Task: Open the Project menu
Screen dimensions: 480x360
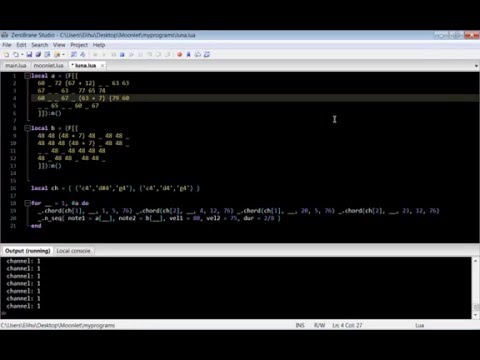Action: 79,45
